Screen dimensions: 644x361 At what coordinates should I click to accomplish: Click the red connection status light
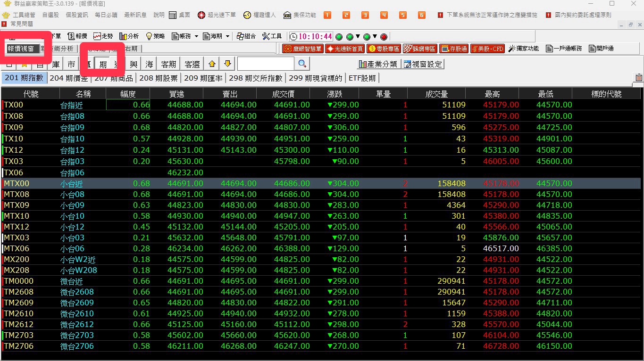pyautogui.click(x=384, y=37)
